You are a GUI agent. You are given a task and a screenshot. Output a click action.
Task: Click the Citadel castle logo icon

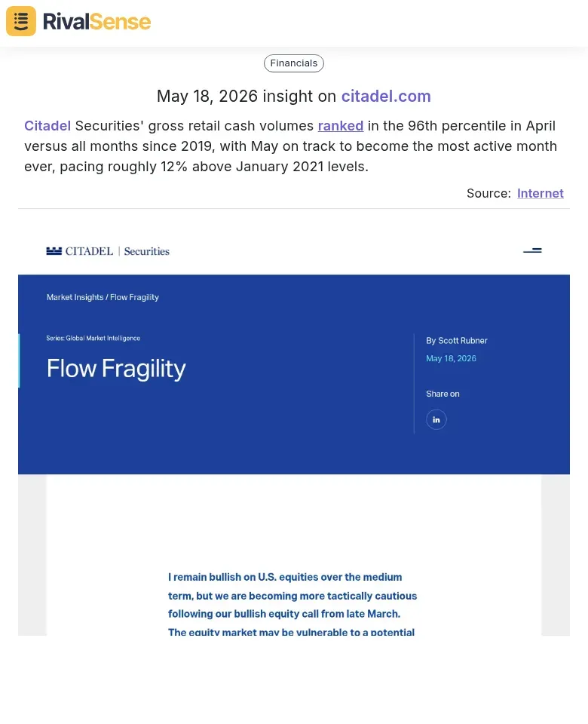coord(54,250)
